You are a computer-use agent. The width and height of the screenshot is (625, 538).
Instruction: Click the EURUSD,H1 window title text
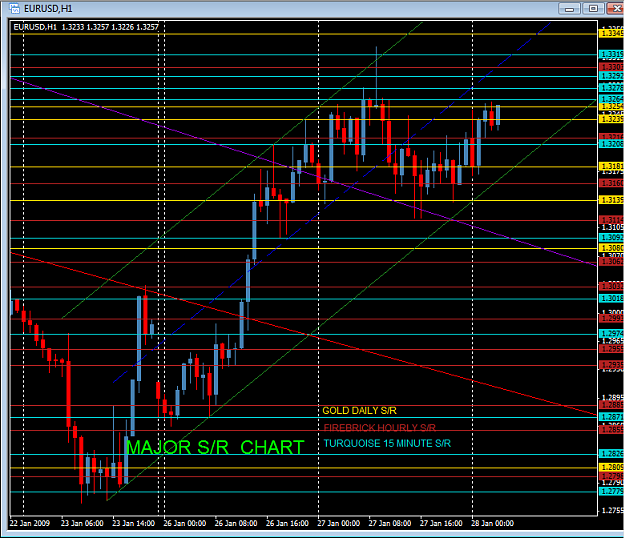[x=48, y=8]
